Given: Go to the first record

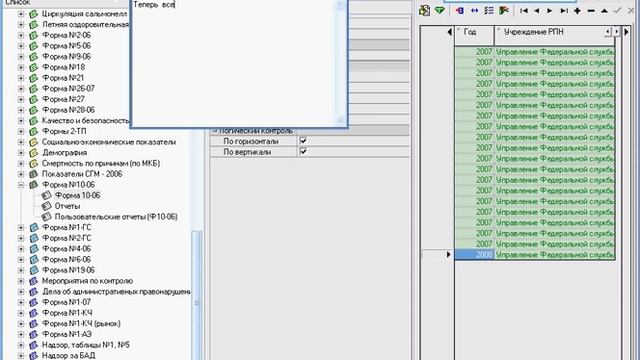Looking at the screenshot, I should [524, 11].
